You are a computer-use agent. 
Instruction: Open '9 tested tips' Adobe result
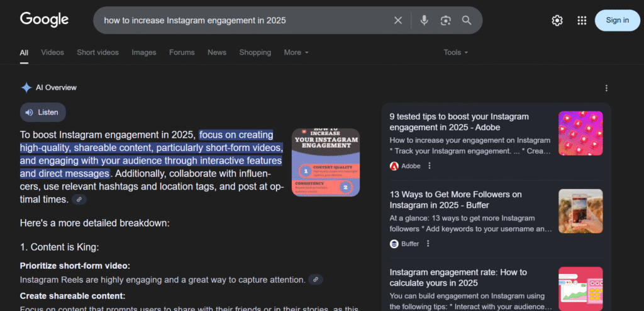click(459, 122)
